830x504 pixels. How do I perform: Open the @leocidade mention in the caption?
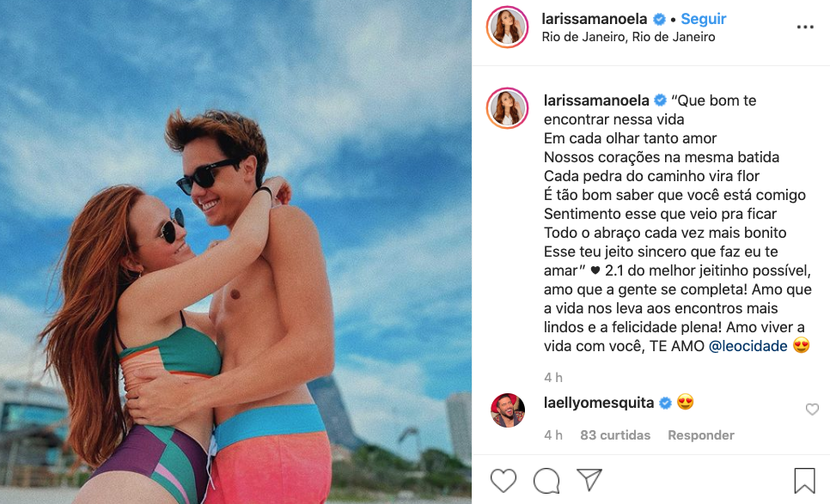[x=748, y=346]
